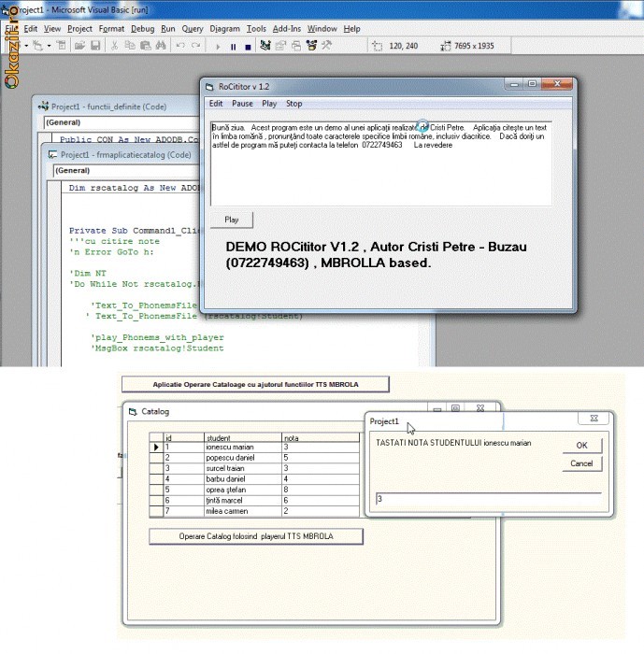Open the Properties Window icon

(x=280, y=45)
